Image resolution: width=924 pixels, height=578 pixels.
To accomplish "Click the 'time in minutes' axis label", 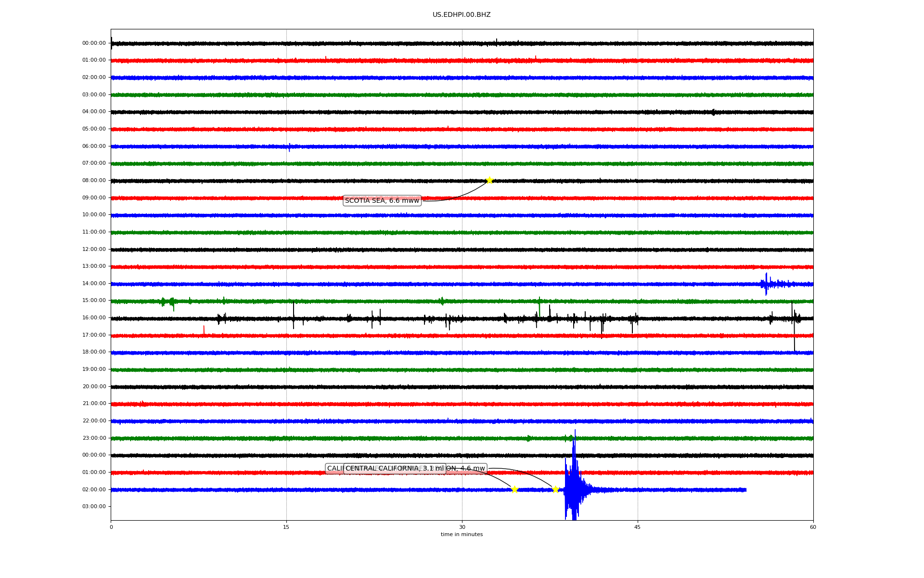I will (462, 535).
